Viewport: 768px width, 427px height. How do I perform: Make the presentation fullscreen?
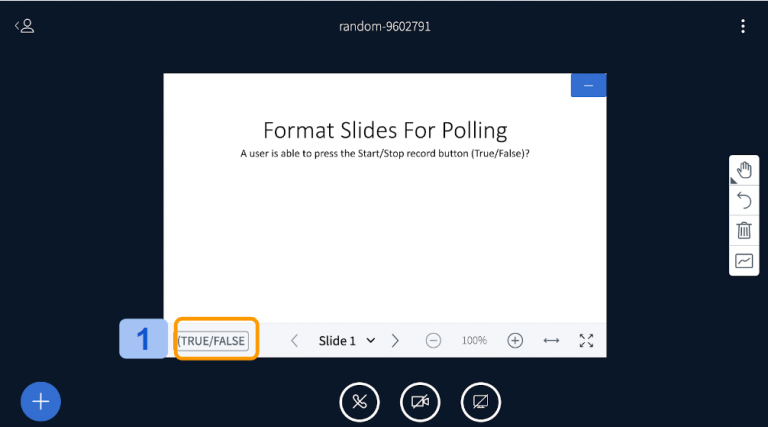pos(587,341)
